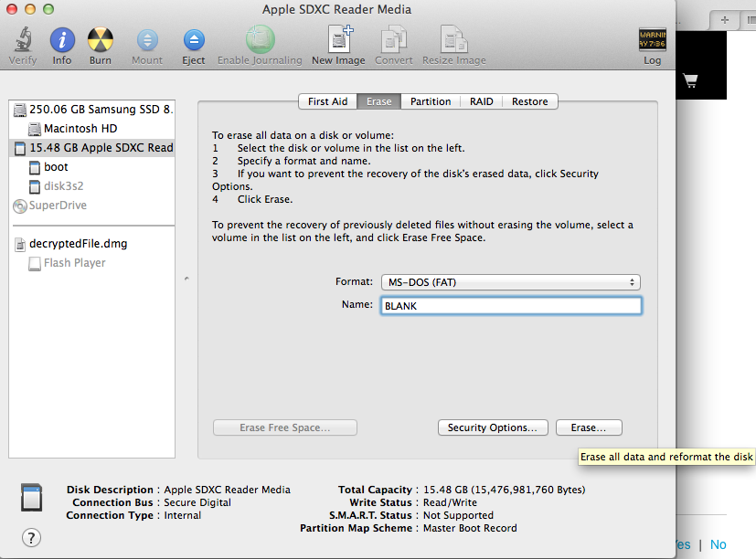Click the Burn toolbar icon
The height and width of the screenshot is (559, 756).
point(101,39)
